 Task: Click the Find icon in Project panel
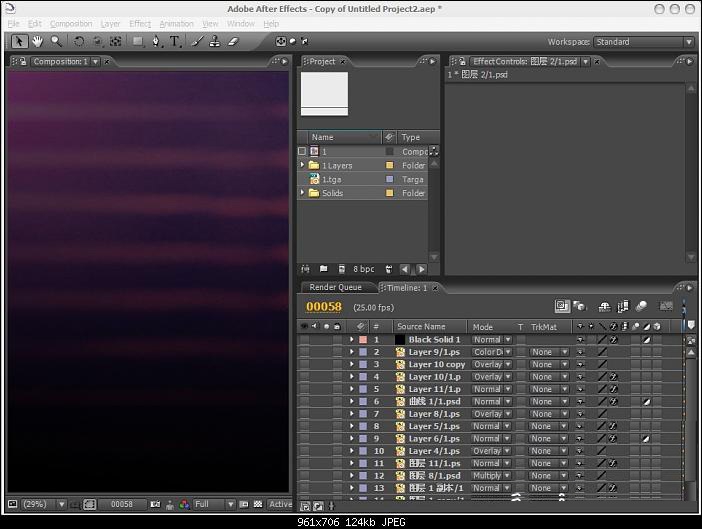(x=305, y=269)
